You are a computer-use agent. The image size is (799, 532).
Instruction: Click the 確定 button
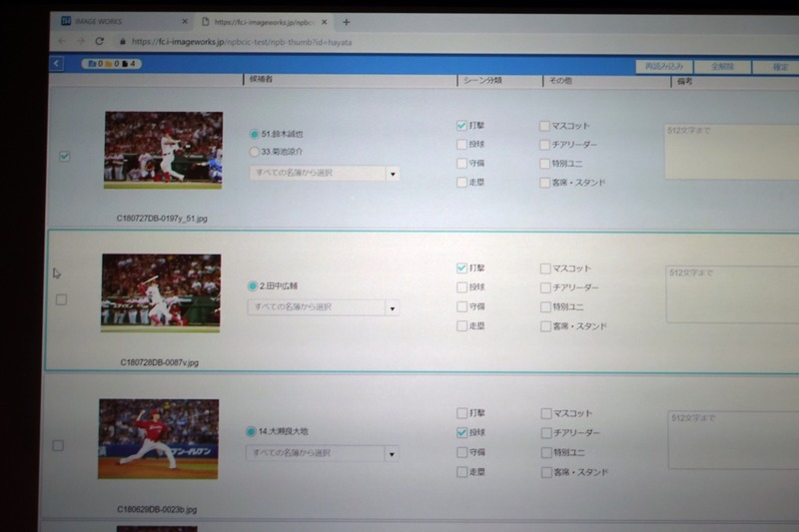(x=777, y=67)
